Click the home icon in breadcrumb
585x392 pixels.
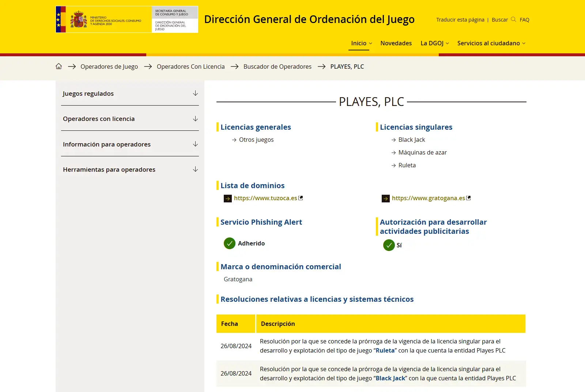coord(58,66)
